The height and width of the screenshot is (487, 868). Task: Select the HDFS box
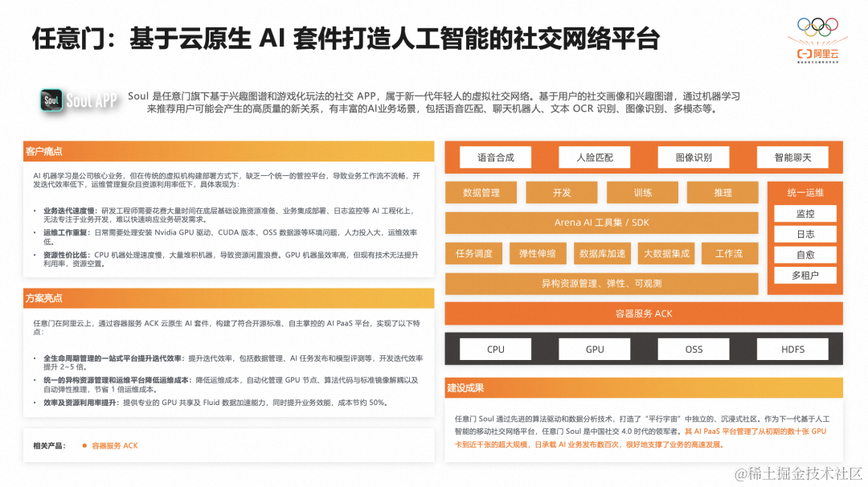pyautogui.click(x=792, y=350)
